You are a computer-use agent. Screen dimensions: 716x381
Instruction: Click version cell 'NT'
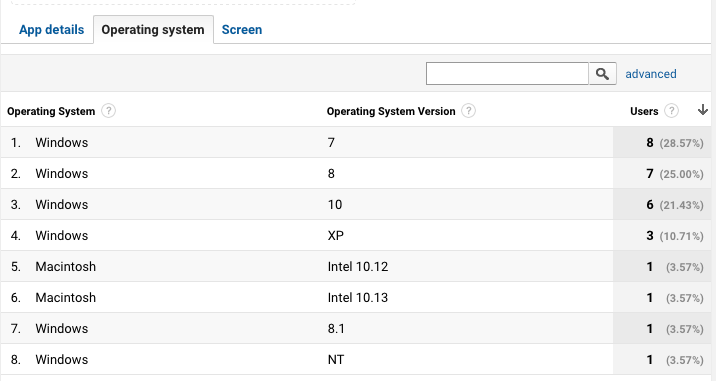[336, 360]
